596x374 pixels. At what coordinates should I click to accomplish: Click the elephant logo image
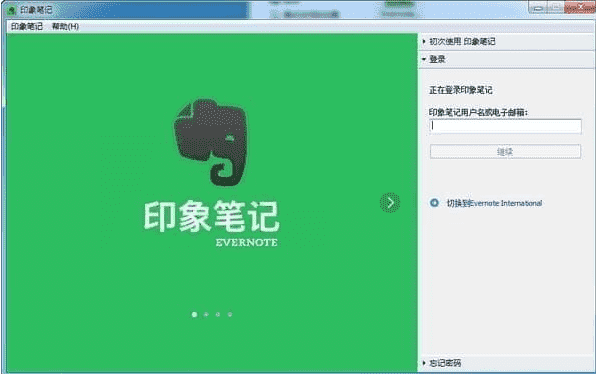point(210,143)
